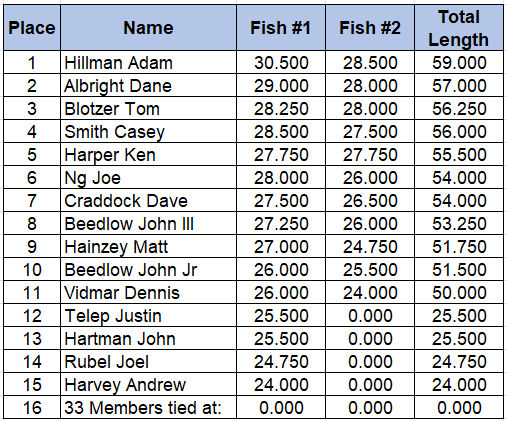Click the Albright Dane name cell
This screenshot has width=507, height=421.
click(x=148, y=85)
